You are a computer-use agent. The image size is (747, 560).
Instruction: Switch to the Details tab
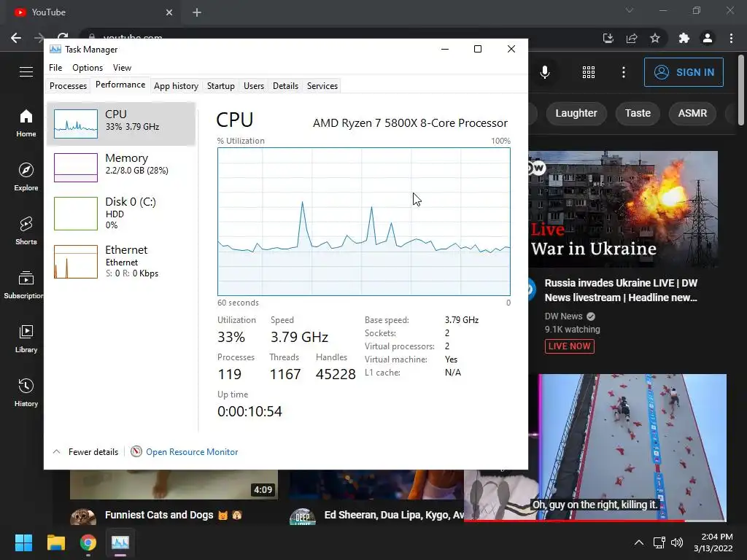pyautogui.click(x=285, y=86)
